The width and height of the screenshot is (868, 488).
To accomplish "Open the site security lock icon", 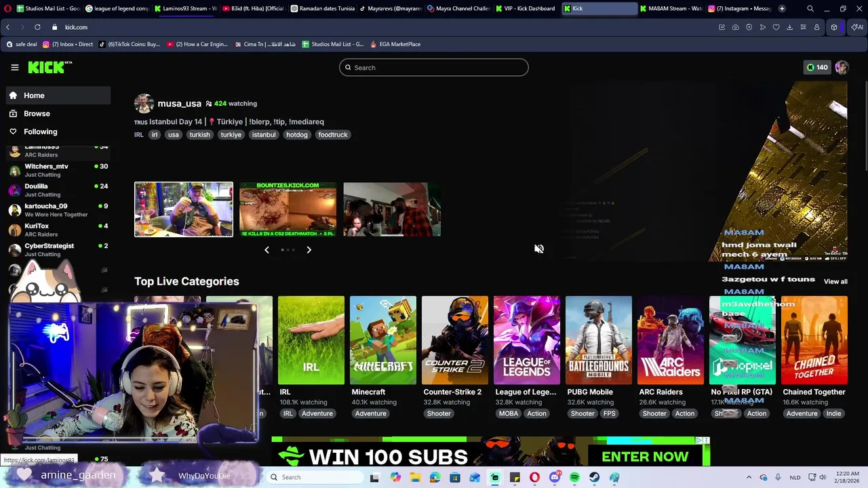I will [55, 27].
